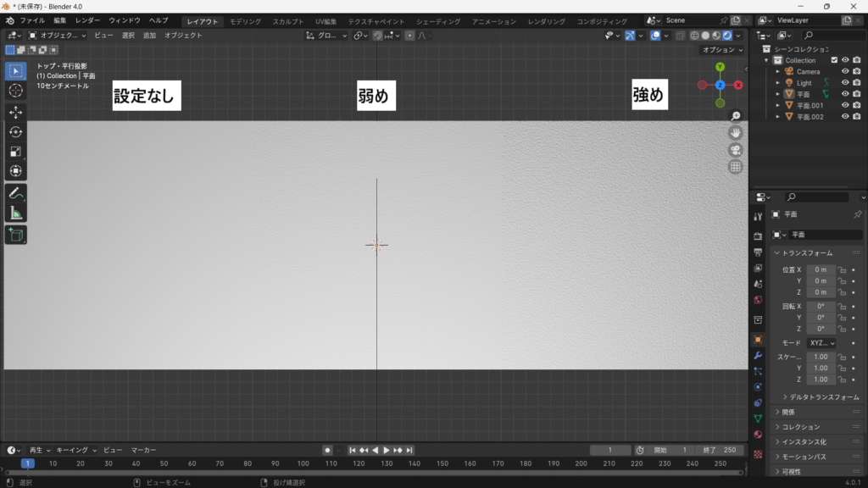Click the camera view gizmo button

[736, 150]
